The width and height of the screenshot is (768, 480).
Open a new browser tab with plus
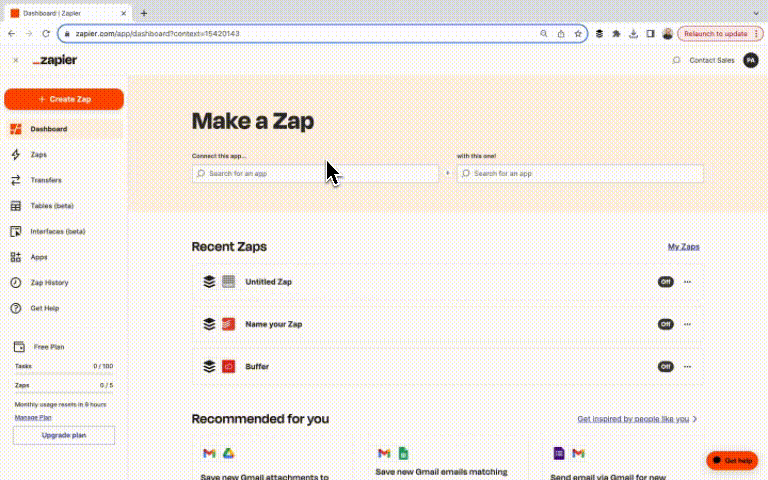pos(144,14)
